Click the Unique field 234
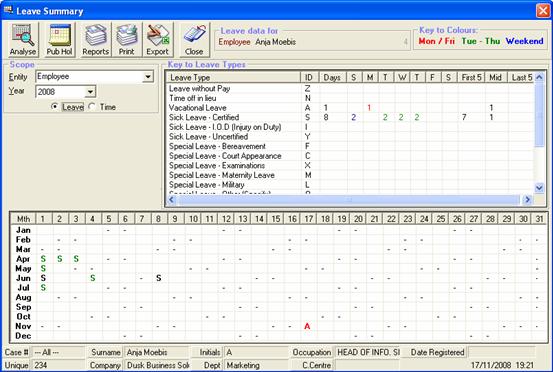The image size is (553, 372). [x=58, y=365]
